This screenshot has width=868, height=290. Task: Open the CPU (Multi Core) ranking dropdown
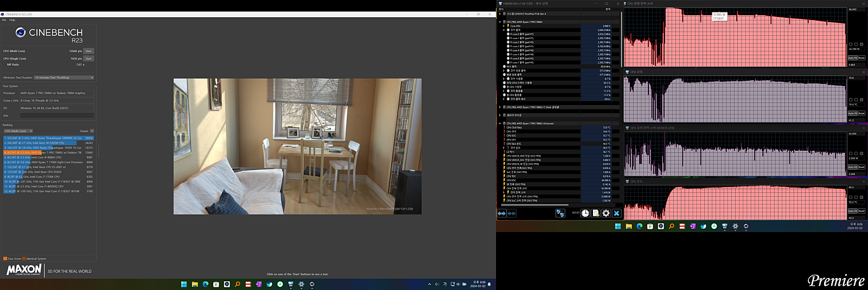coord(18,131)
